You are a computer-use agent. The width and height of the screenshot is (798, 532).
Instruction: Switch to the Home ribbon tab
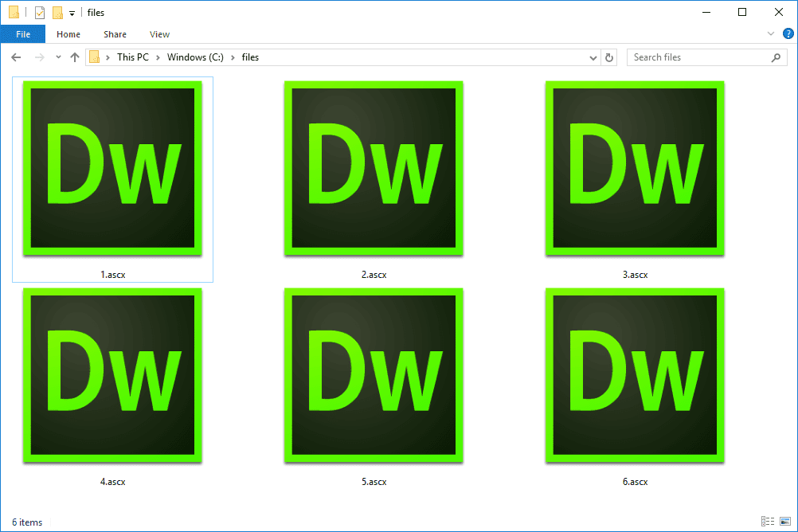pos(68,34)
